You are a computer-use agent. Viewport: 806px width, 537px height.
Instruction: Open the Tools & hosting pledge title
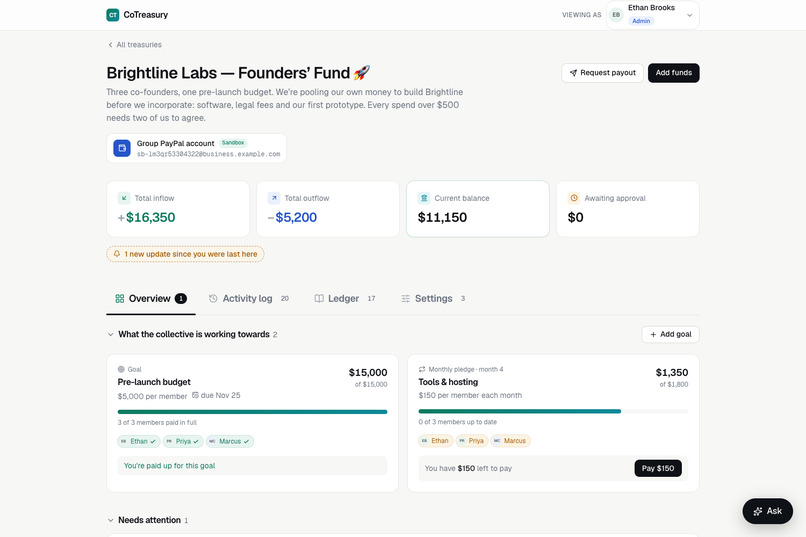(x=448, y=382)
